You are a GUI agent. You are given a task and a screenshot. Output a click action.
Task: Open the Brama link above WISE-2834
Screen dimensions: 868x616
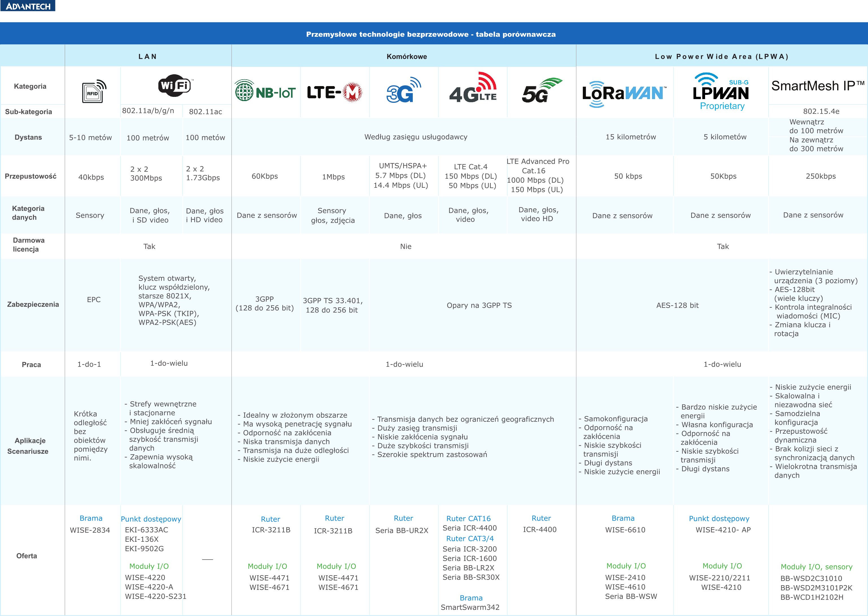click(x=91, y=518)
